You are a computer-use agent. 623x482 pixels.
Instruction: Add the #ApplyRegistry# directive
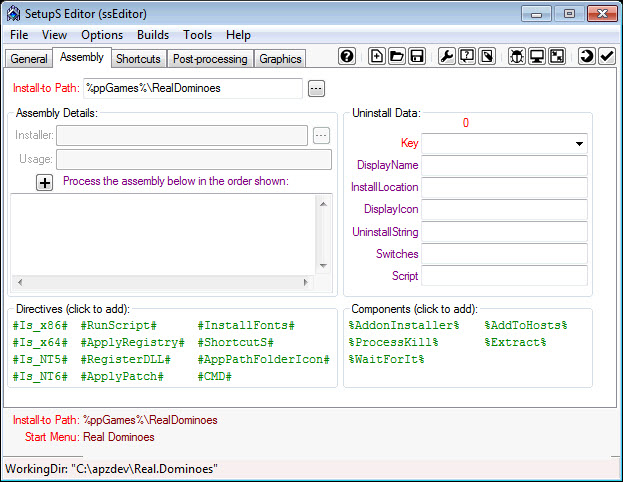click(x=132, y=342)
